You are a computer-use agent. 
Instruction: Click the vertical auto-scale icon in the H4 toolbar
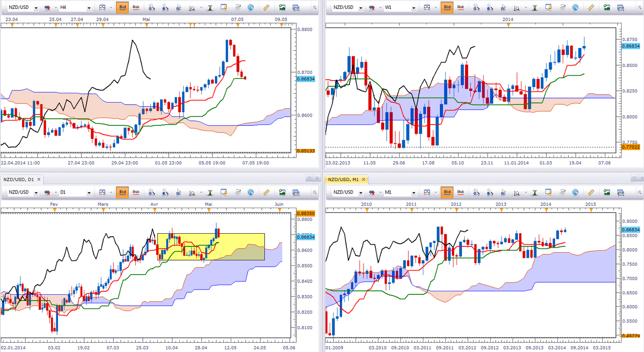[x=210, y=7]
